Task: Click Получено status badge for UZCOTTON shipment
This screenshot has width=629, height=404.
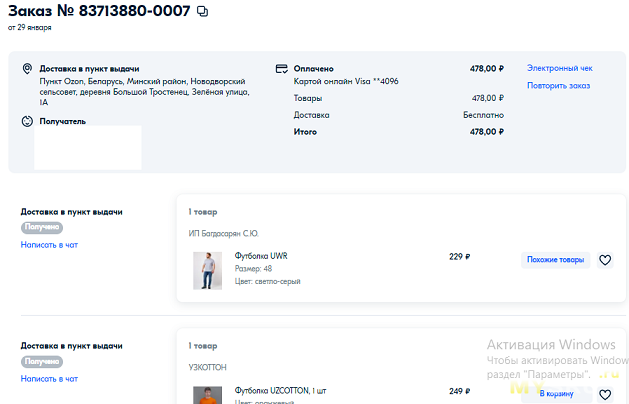Action: [42, 361]
